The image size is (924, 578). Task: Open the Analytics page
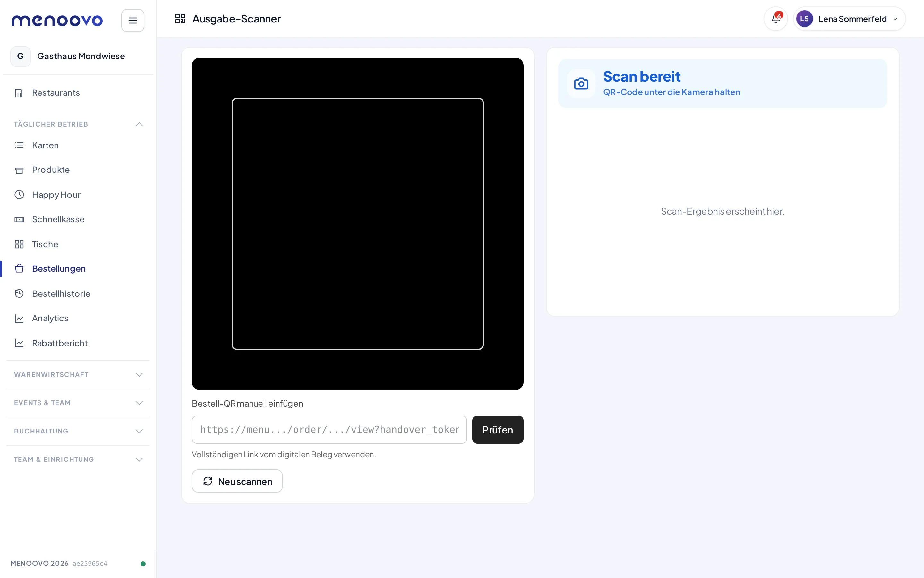pyautogui.click(x=78, y=318)
